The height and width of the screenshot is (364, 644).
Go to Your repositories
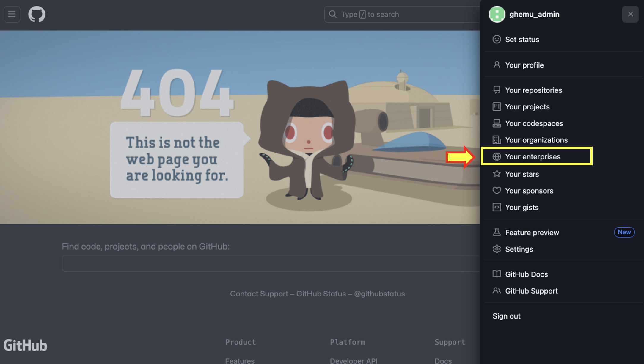[562, 90]
